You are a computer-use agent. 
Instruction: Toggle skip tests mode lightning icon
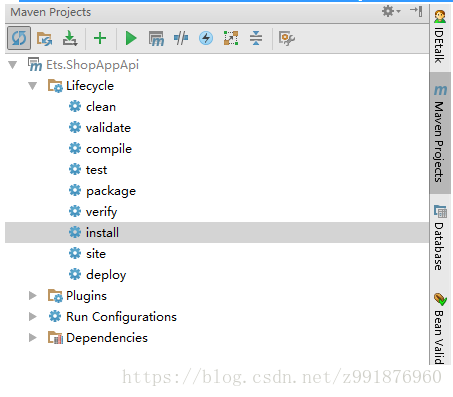click(x=206, y=38)
